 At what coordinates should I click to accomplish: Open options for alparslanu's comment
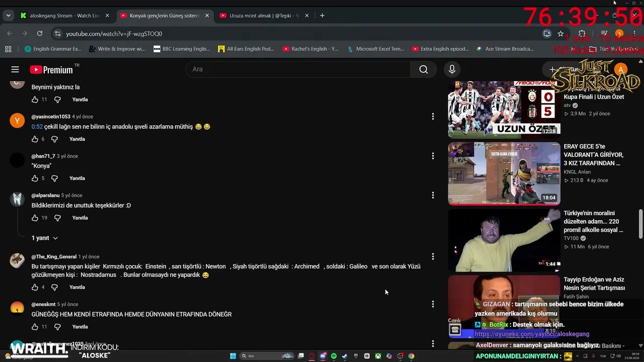433,195
